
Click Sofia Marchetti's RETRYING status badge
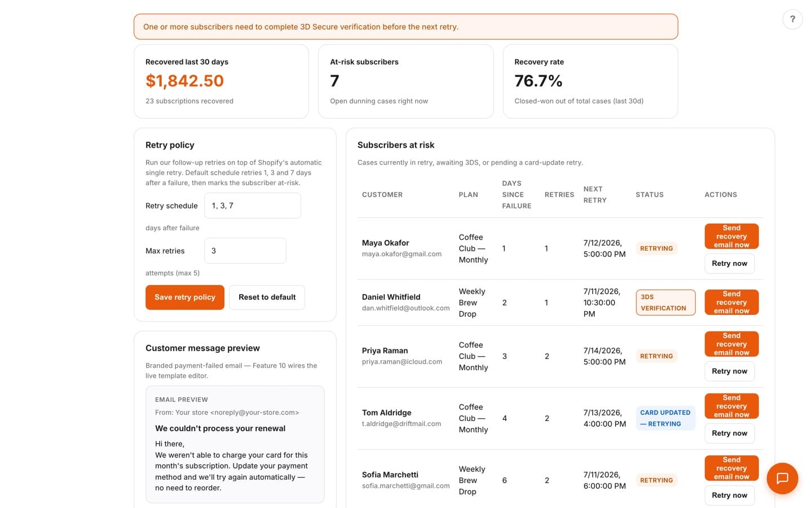coord(656,480)
